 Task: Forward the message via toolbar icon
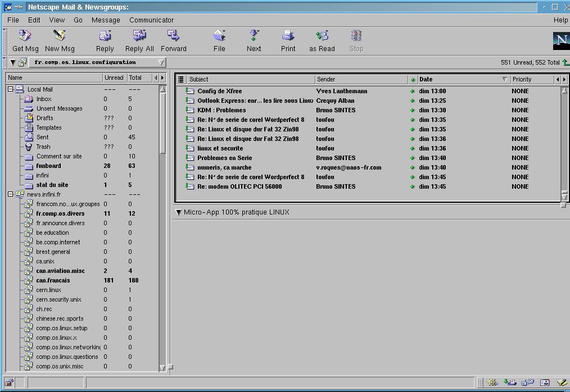click(x=173, y=35)
